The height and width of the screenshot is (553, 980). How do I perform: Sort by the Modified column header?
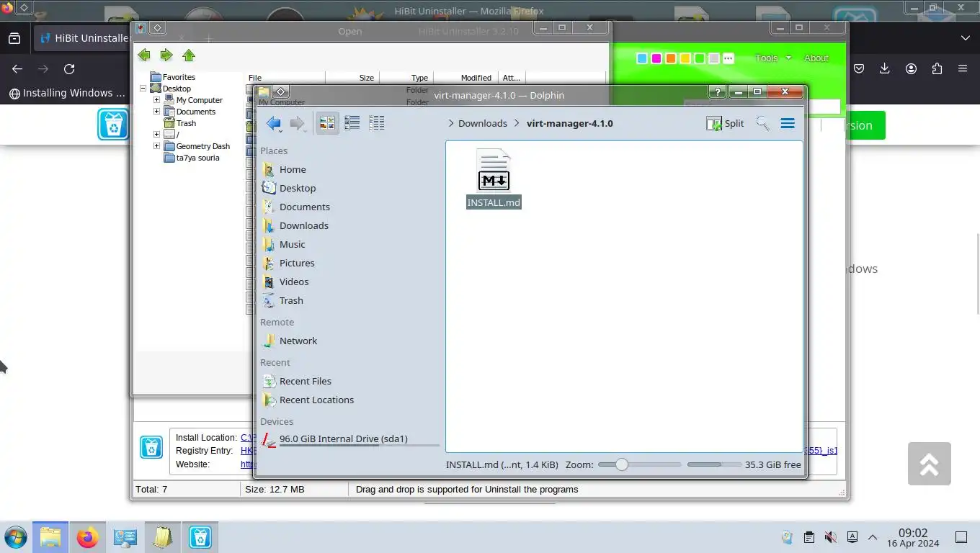(465, 78)
